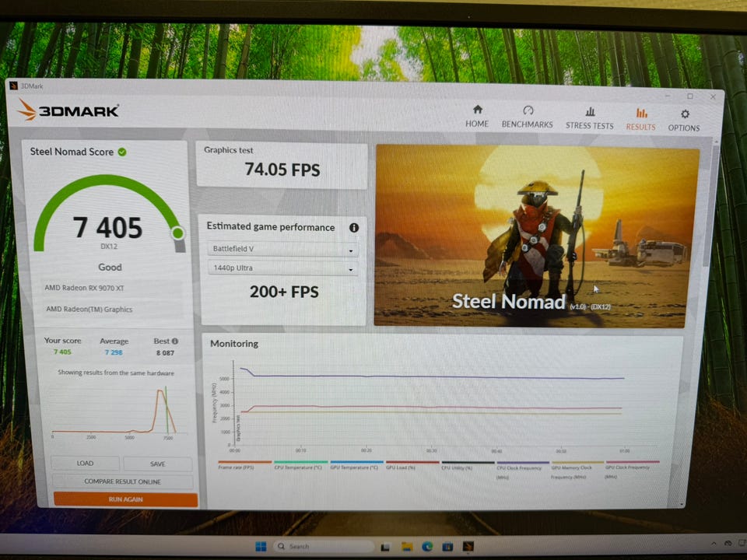This screenshot has height=560, width=747.
Task: Click the Steel Nomad preview image
Action: (535, 236)
